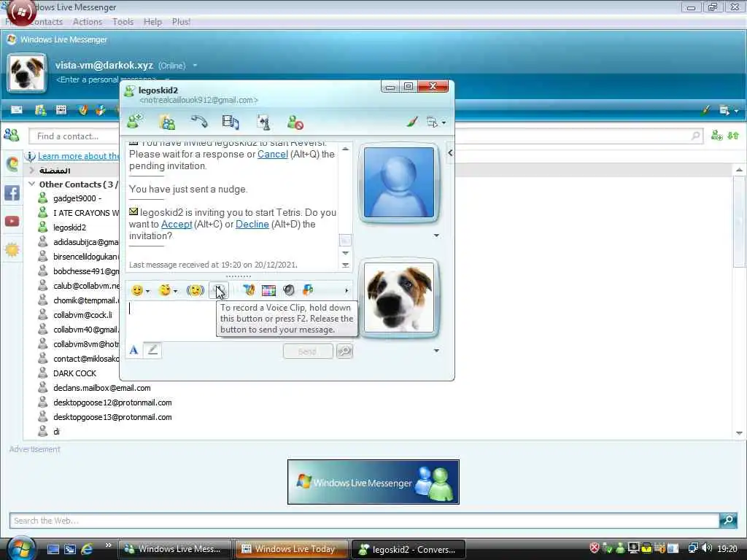The width and height of the screenshot is (747, 560).
Task: Open the Learn more about link
Action: [79, 156]
